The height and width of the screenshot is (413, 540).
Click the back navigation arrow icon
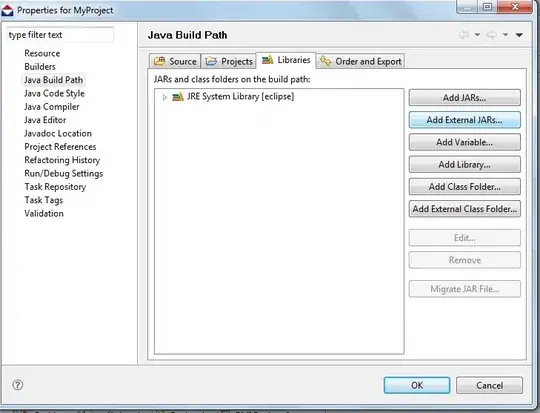coord(464,35)
